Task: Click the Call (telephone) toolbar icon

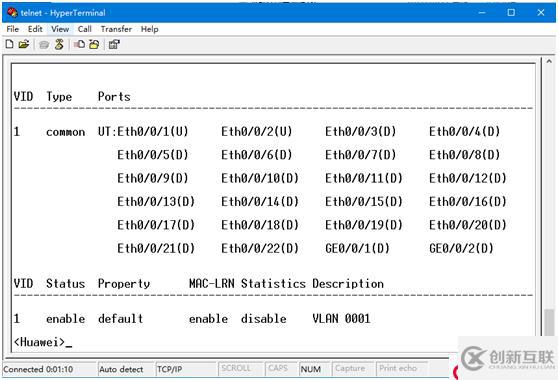Action: (x=44, y=44)
